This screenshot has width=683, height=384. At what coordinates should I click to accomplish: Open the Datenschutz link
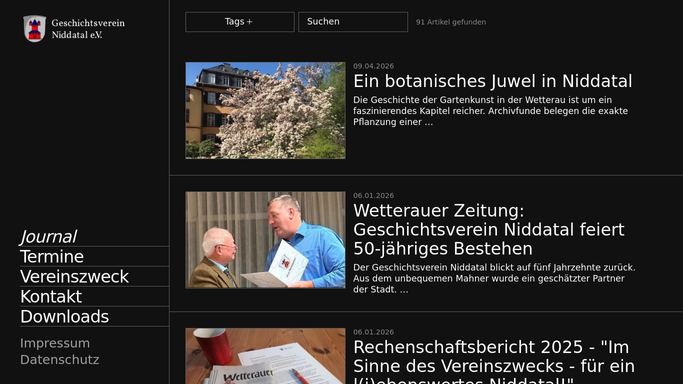(x=60, y=360)
